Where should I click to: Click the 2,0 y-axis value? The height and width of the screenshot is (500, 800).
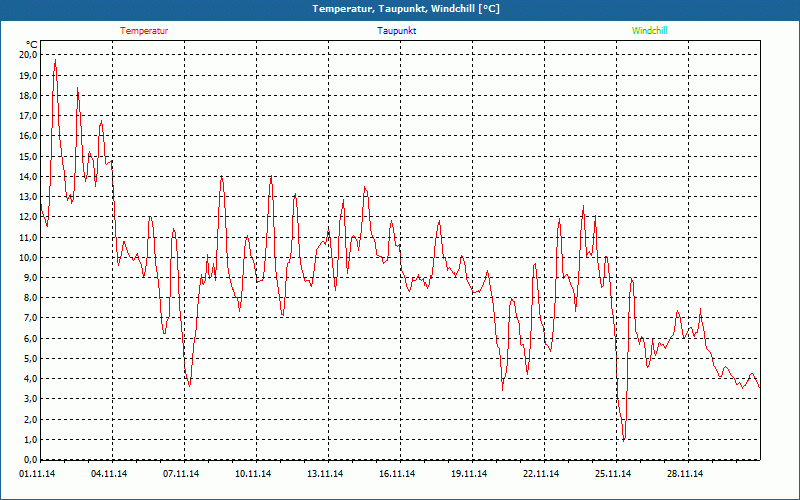pyautogui.click(x=31, y=419)
